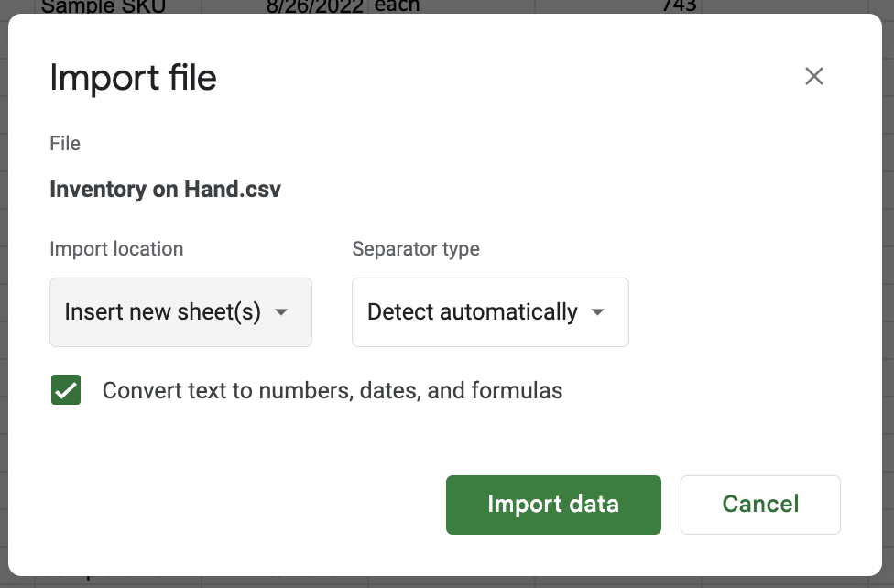Click the chevron next to Insert new sheet(s)
The width and height of the screenshot is (894, 588).
tap(284, 312)
